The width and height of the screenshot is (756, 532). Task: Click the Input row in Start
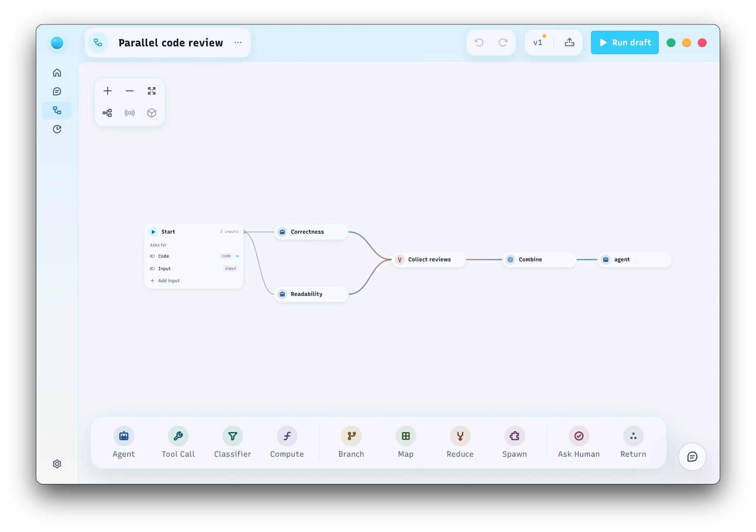pos(194,268)
